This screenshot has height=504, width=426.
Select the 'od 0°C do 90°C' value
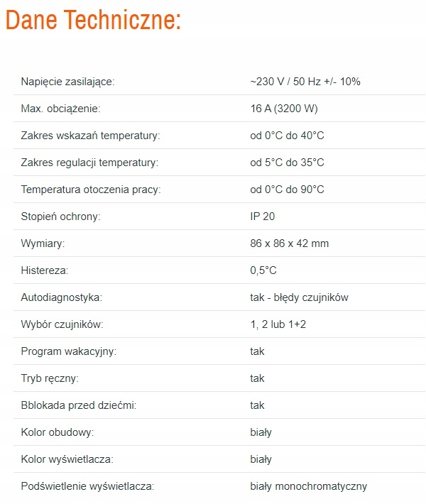(287, 190)
